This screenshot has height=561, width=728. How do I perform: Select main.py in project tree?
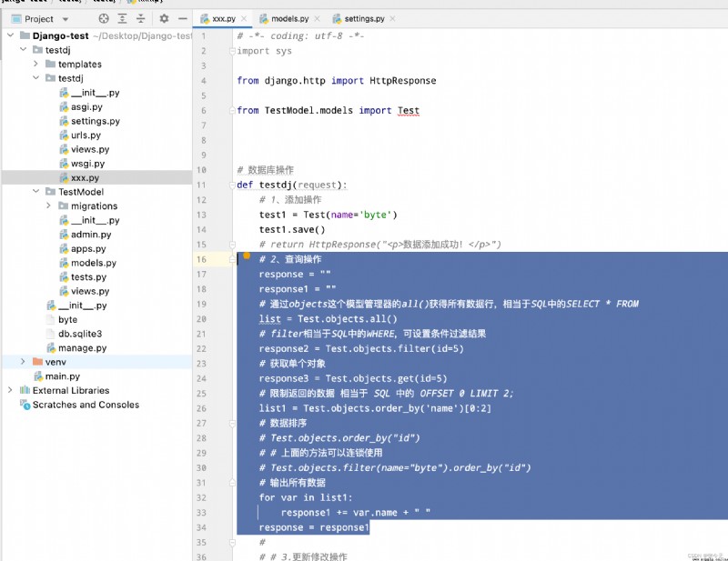(x=62, y=376)
